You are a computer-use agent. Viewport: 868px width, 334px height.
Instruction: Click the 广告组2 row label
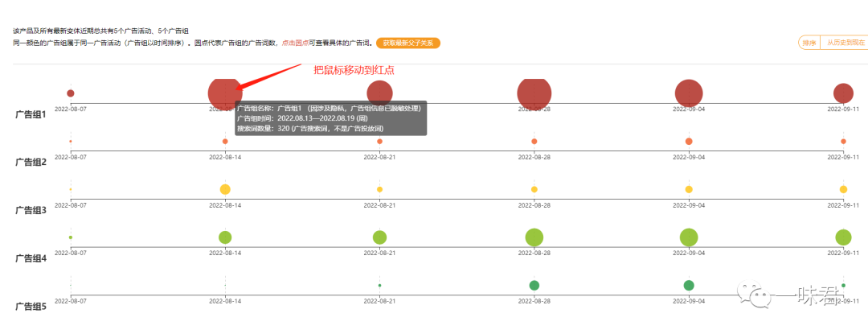(31, 163)
